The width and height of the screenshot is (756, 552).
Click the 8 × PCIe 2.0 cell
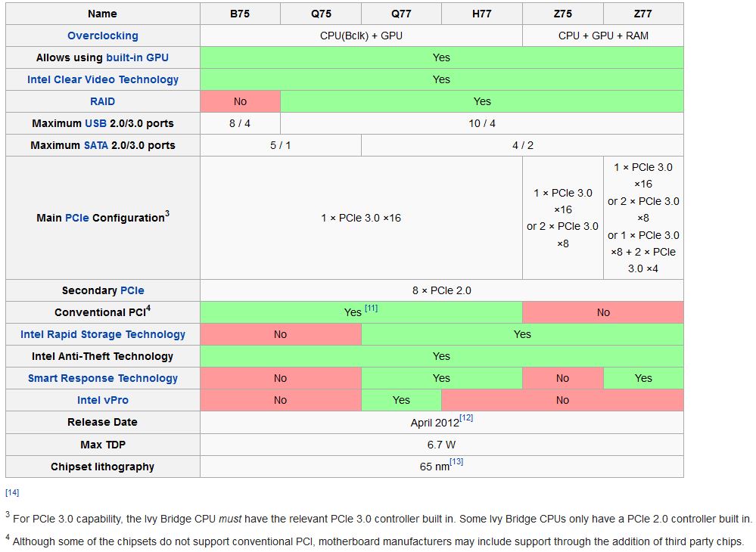pyautogui.click(x=442, y=290)
